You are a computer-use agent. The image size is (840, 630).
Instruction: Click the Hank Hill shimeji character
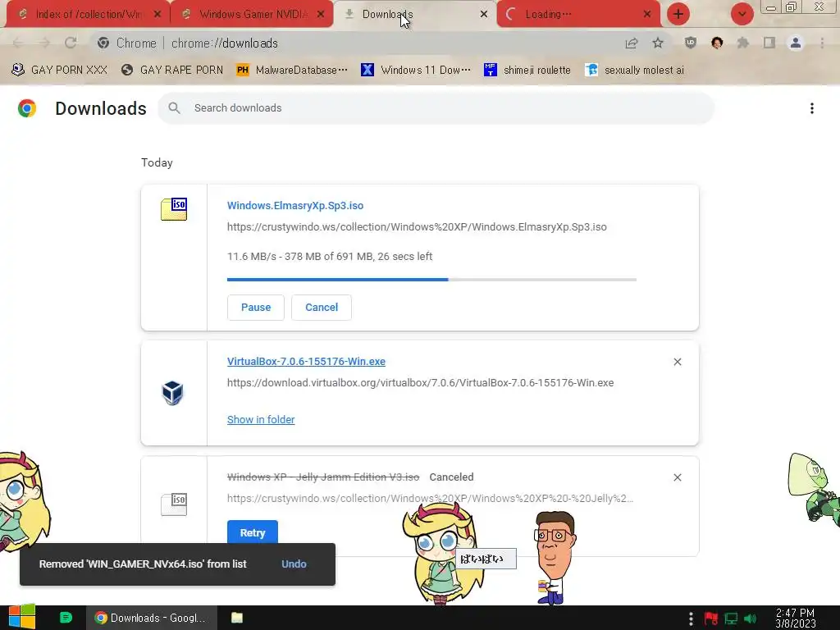coord(555,557)
